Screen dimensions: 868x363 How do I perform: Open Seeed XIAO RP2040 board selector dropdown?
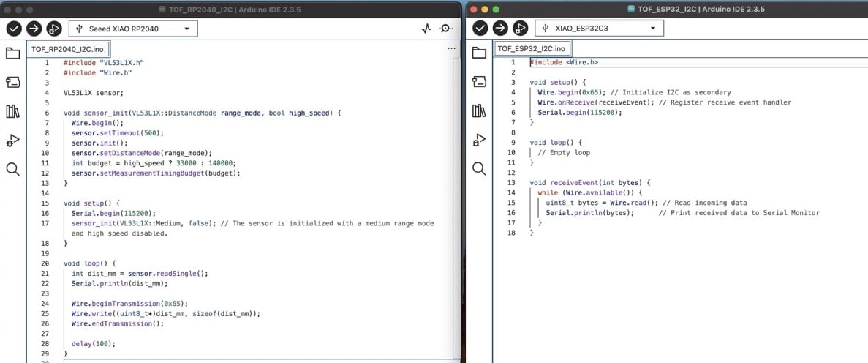[x=133, y=29]
